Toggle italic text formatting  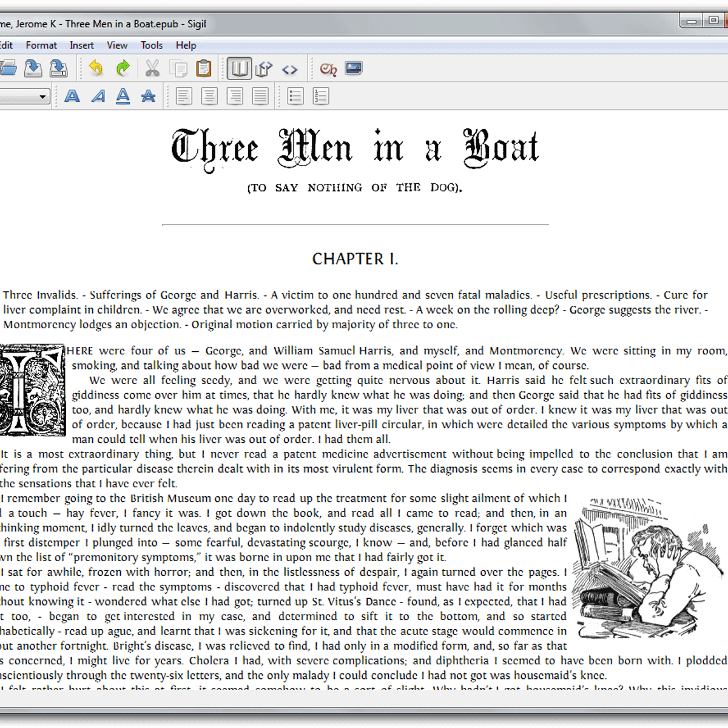98,96
